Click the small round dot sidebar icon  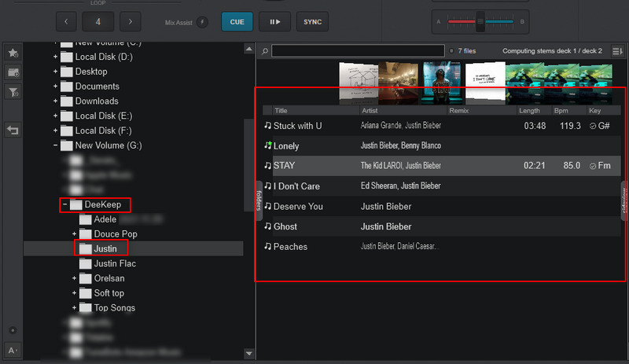click(x=13, y=330)
